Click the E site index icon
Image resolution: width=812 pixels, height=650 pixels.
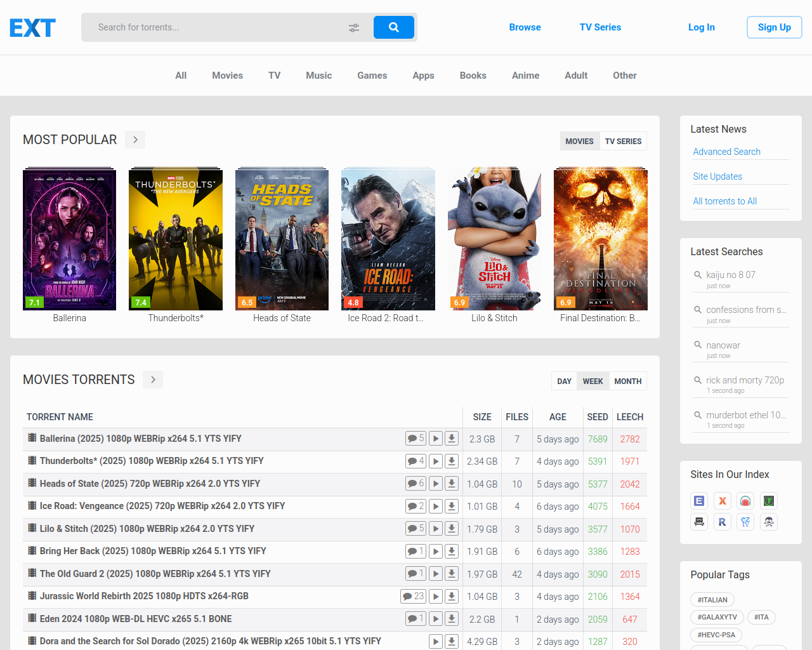pos(699,501)
